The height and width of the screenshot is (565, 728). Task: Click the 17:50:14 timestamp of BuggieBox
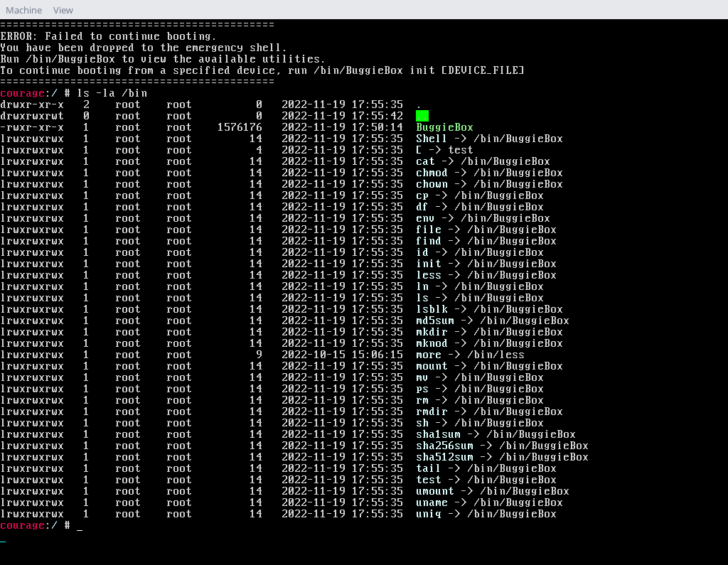tap(377, 127)
